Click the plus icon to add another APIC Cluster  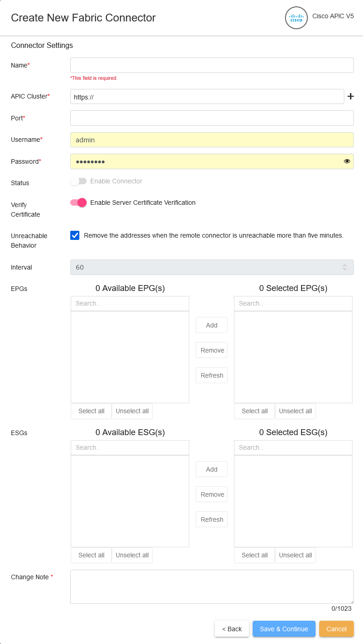[x=350, y=96]
